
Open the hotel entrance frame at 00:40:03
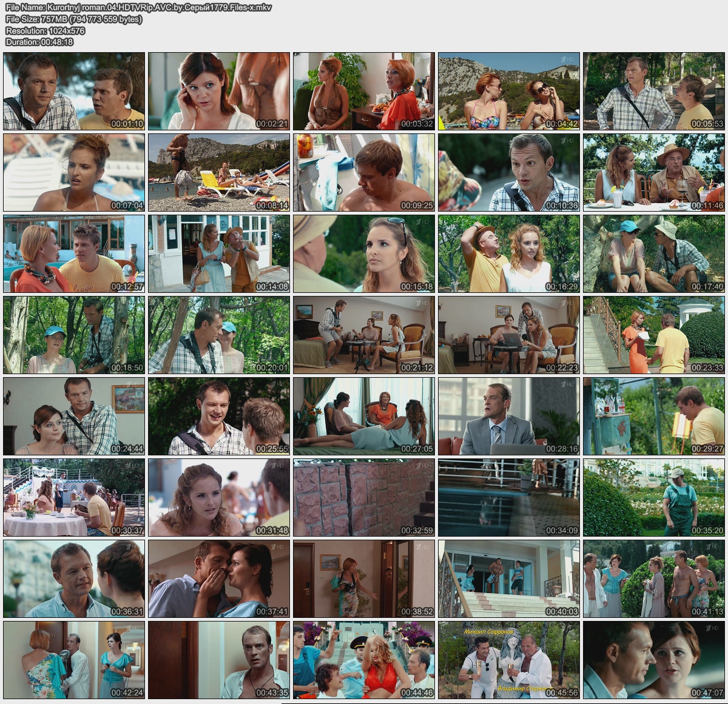coord(509,578)
